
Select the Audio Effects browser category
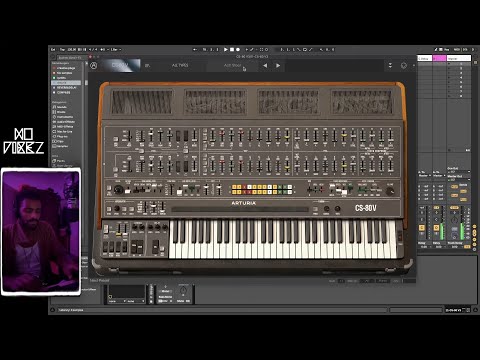63,122
